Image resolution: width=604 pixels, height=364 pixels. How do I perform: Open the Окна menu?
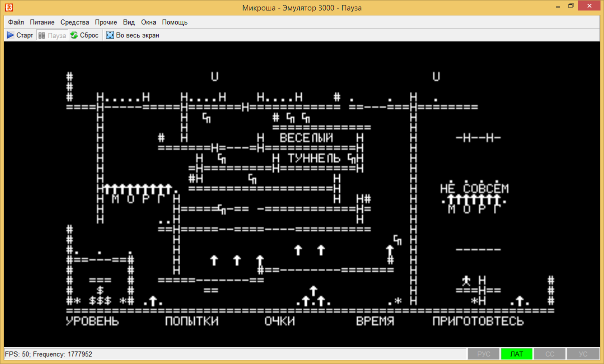coord(149,22)
